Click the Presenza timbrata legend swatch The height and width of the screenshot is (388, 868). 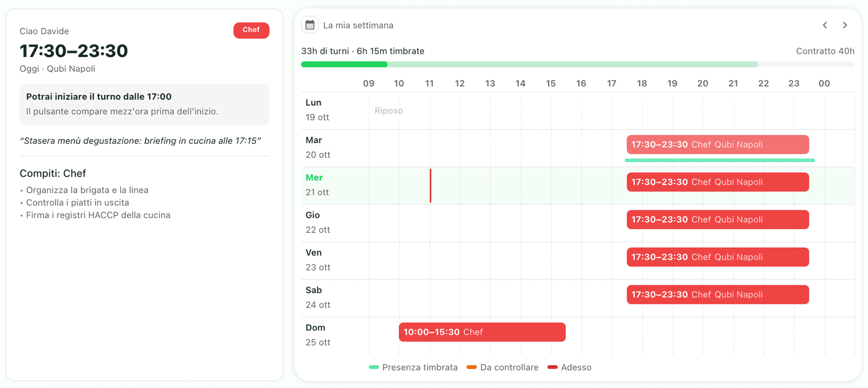pos(374,367)
